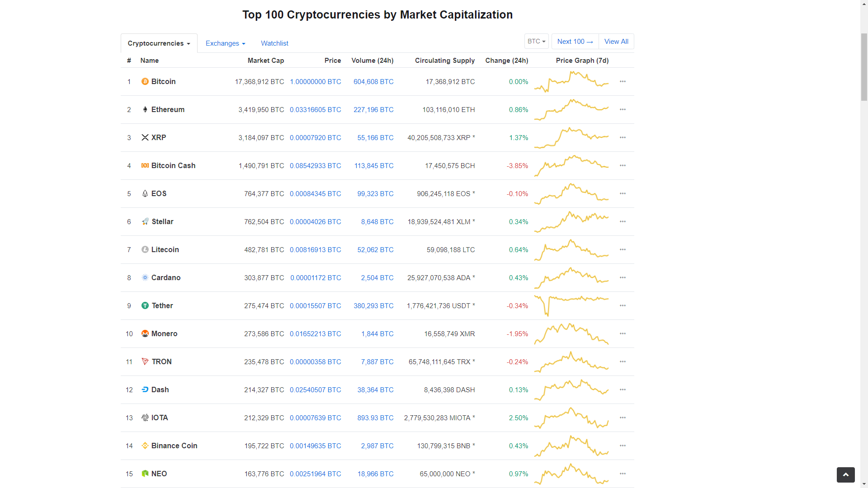Open the more-options dots for EOS row
868x488 pixels.
coord(623,193)
